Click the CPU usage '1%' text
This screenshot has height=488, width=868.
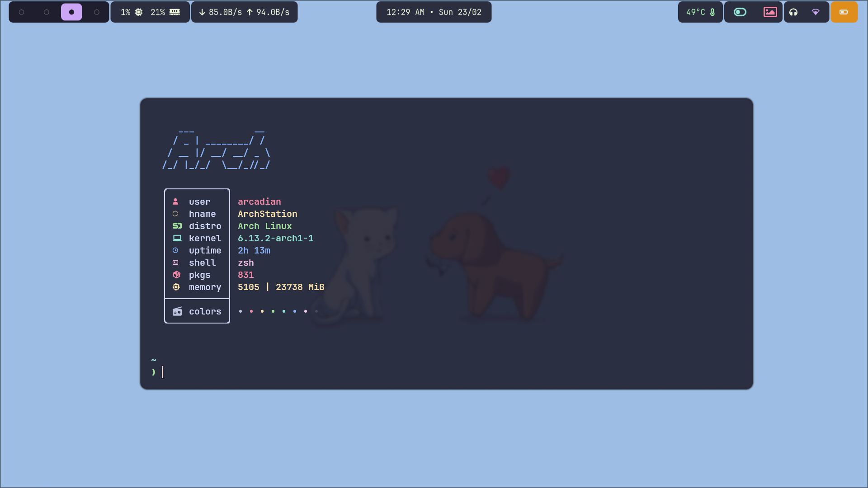click(126, 12)
